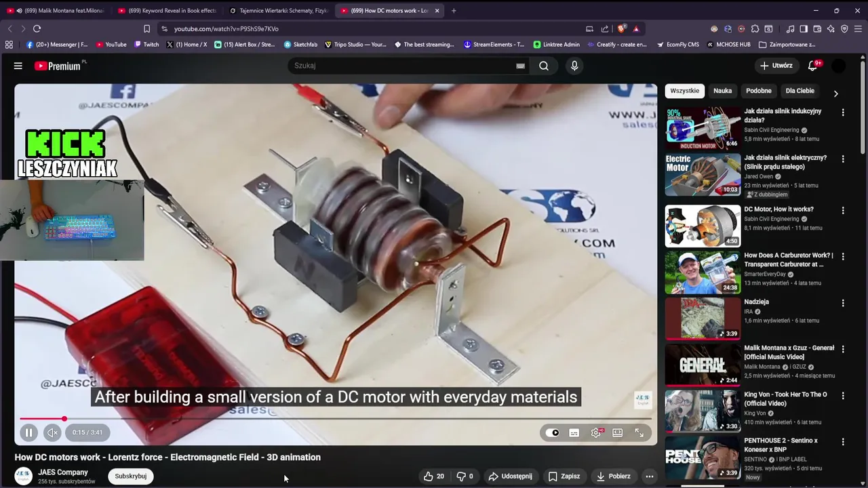The height and width of the screenshot is (488, 868).
Task: Reload the page in the browser
Action: [x=37, y=28]
